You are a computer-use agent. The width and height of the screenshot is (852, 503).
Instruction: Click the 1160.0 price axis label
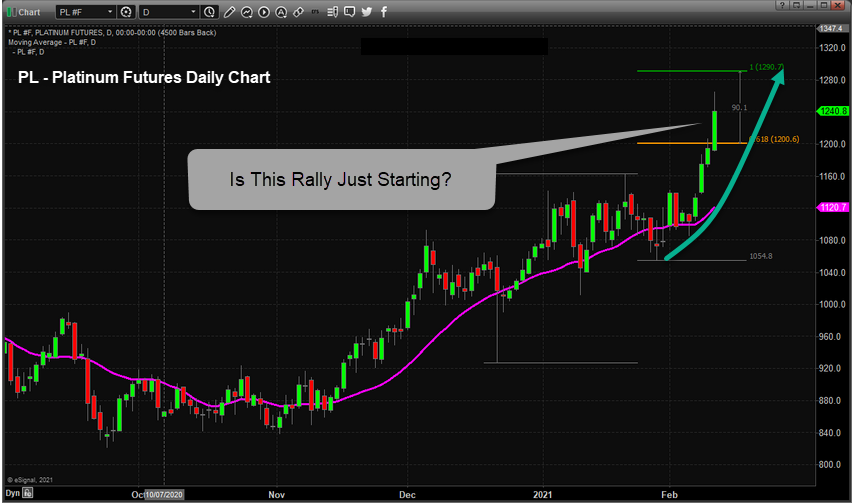pos(832,176)
